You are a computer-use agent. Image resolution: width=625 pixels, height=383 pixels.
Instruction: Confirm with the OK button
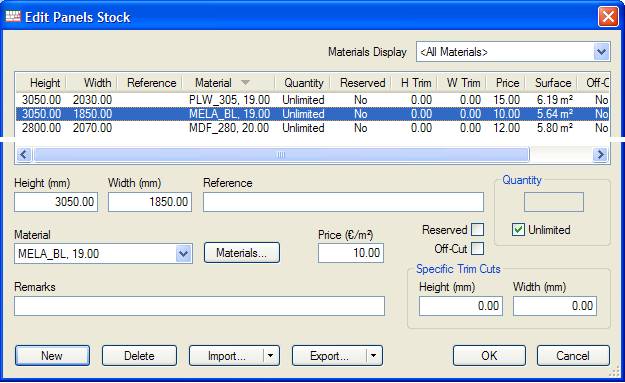[489, 356]
